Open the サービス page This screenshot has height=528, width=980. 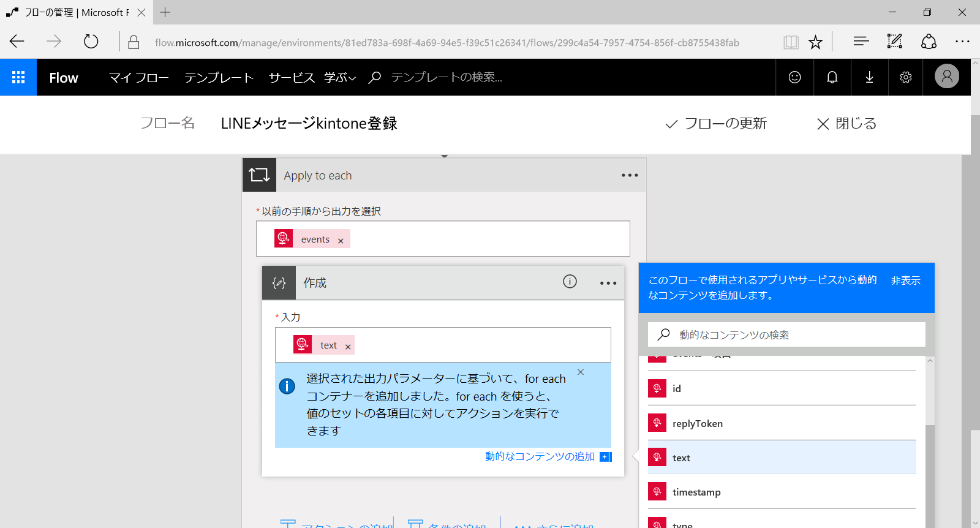click(292, 77)
